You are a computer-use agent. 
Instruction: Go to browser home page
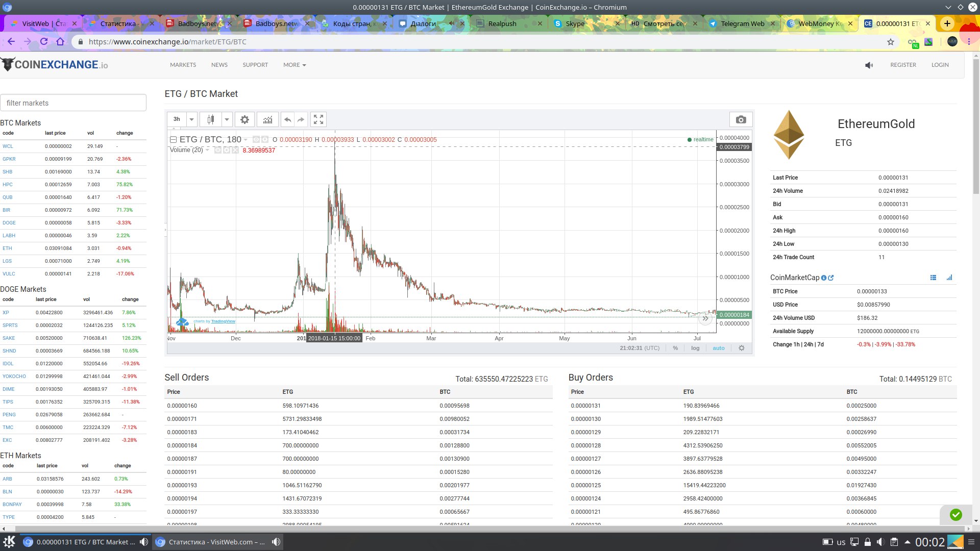tap(60, 42)
